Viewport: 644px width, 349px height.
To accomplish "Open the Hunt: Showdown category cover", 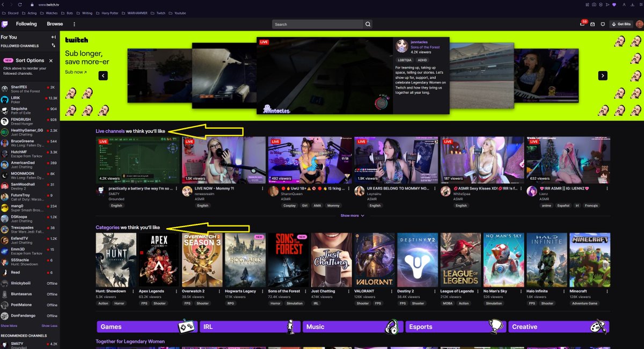I will pos(116,260).
